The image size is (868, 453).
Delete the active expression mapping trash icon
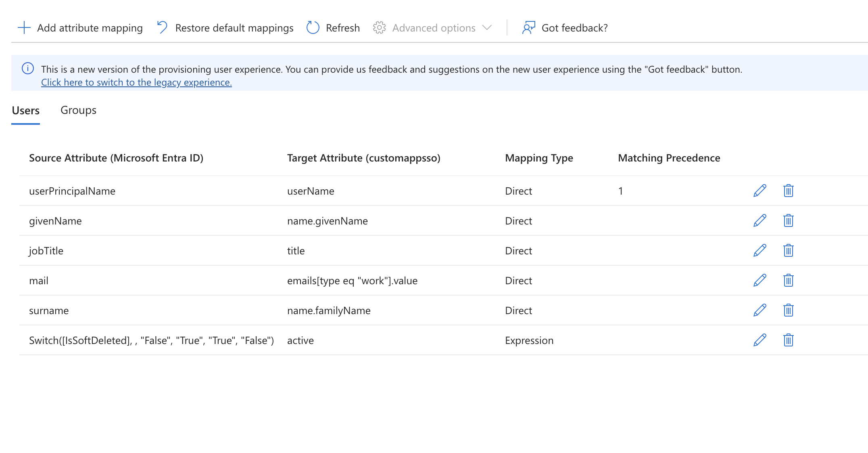(789, 340)
